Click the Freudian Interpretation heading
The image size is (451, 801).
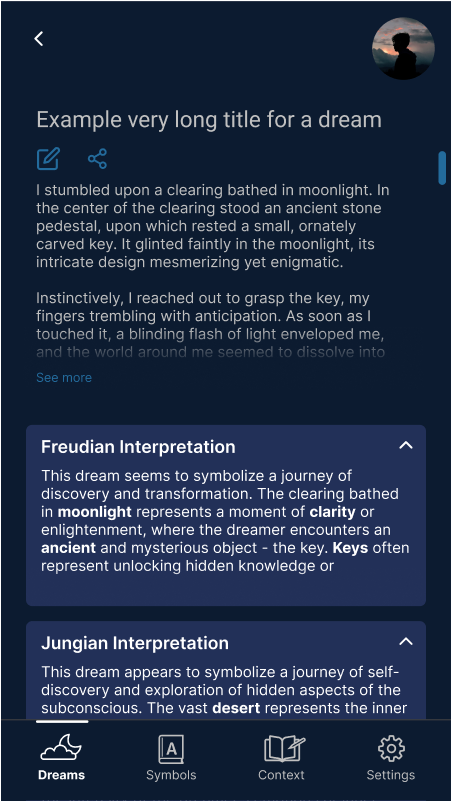(x=138, y=447)
